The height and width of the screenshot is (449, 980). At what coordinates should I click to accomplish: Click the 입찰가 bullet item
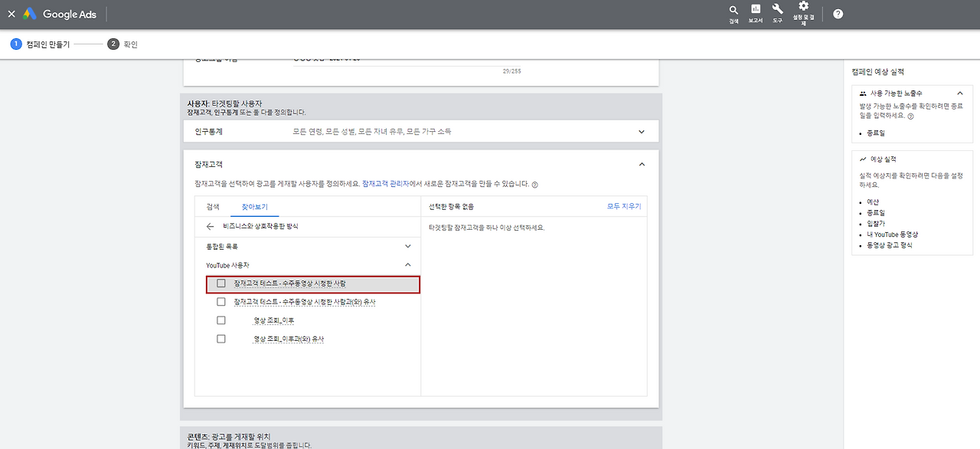(x=876, y=224)
